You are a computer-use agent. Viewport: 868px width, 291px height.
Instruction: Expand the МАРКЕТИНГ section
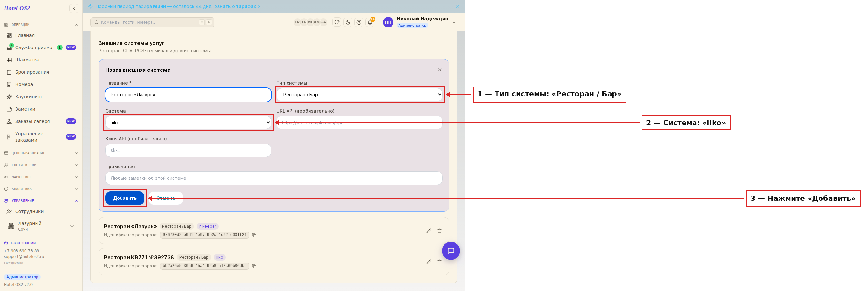(x=41, y=177)
